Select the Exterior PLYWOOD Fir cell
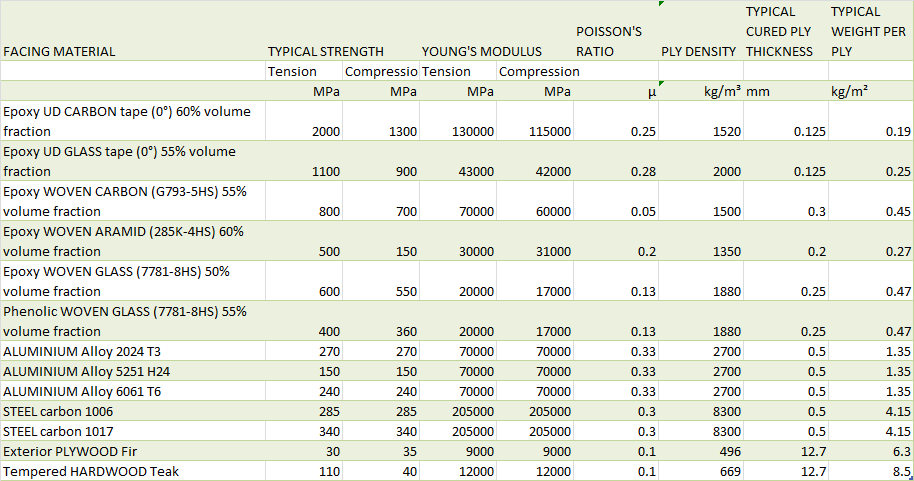 133,451
